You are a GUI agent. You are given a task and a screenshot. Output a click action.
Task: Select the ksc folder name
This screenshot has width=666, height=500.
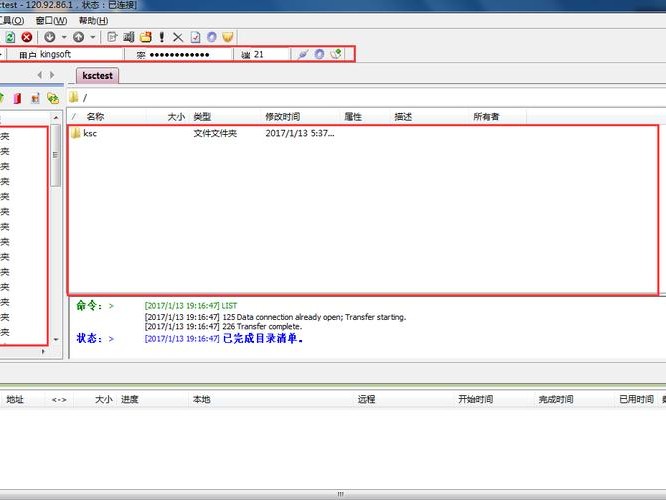(x=90, y=133)
